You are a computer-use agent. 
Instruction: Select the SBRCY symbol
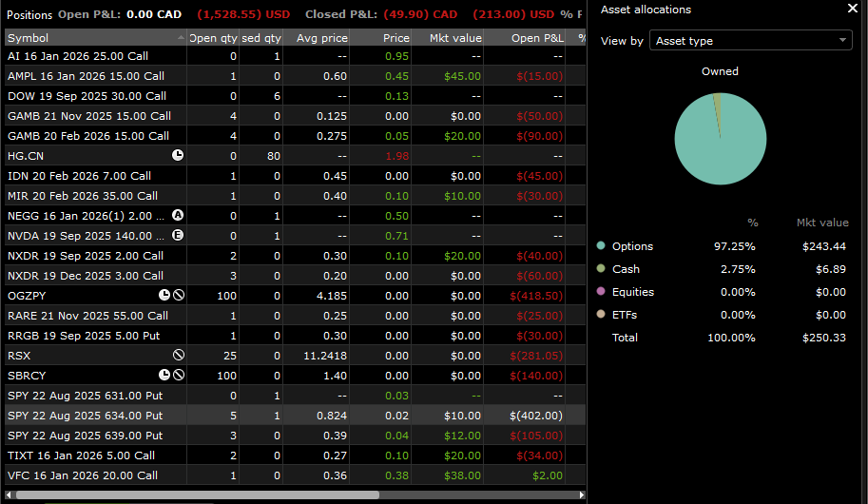coord(27,375)
